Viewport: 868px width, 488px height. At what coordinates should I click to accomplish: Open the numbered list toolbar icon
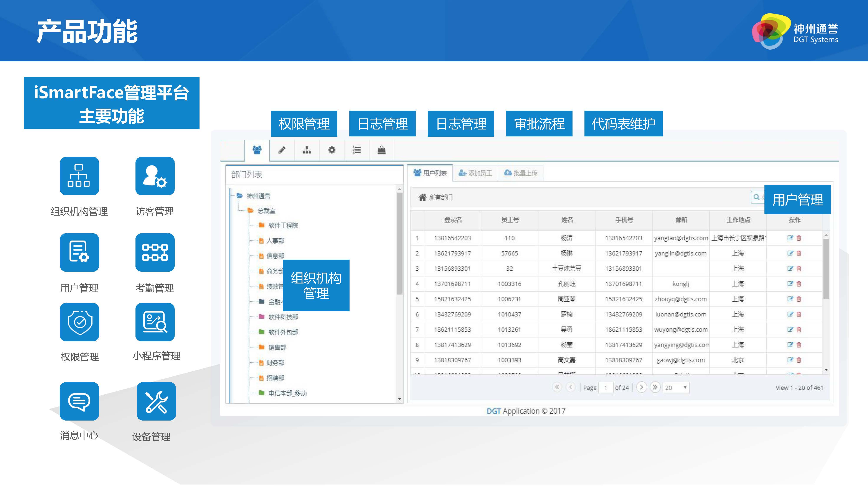pyautogui.click(x=356, y=150)
